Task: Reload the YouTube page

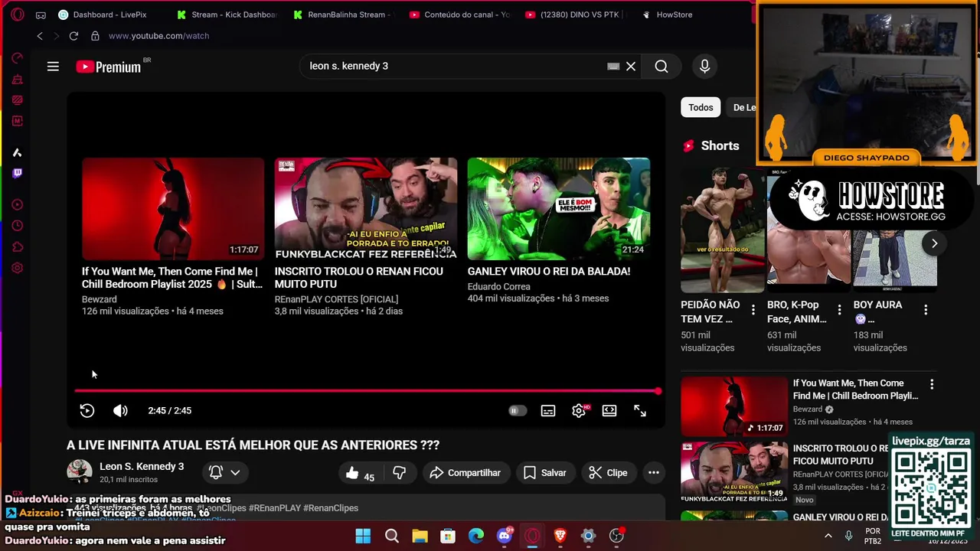Action: (73, 36)
